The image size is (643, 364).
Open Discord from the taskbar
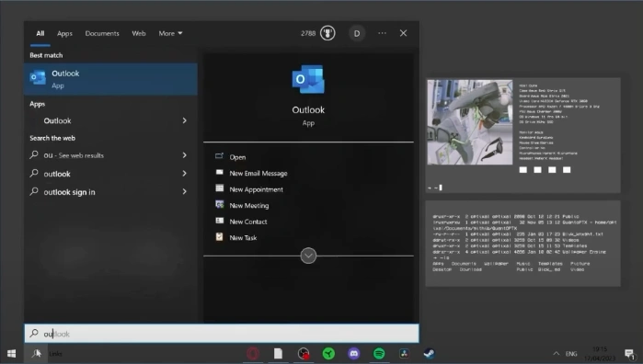(354, 353)
